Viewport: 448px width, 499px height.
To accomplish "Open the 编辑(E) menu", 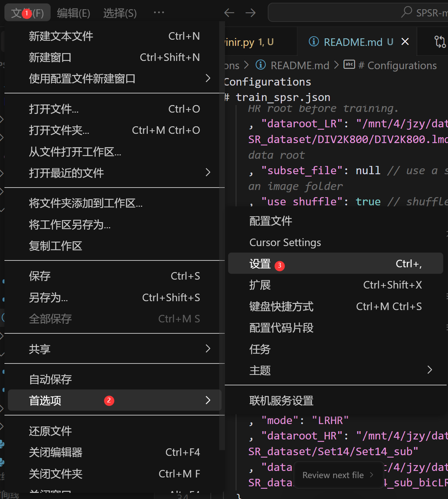I will 73,13.
